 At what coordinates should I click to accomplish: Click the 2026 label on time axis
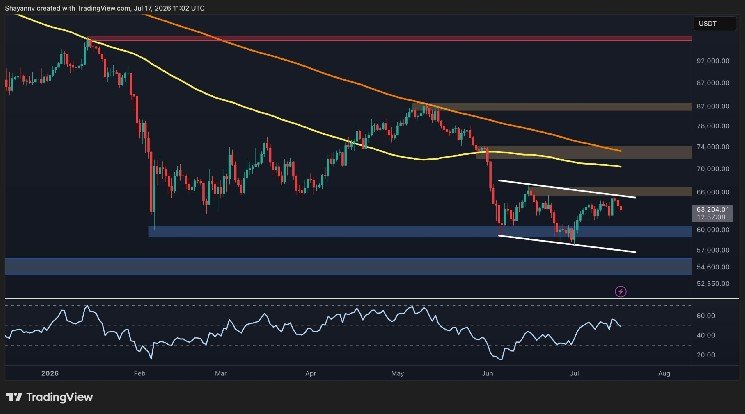coord(50,374)
